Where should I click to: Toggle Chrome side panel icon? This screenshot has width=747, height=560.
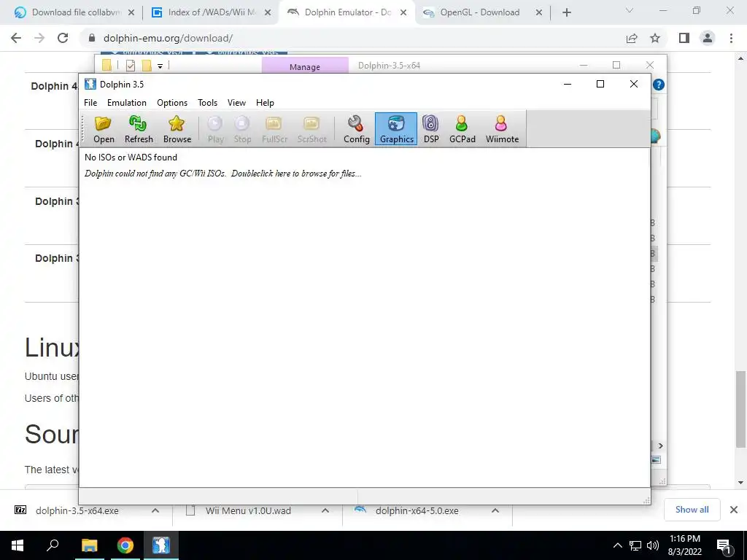pos(684,38)
